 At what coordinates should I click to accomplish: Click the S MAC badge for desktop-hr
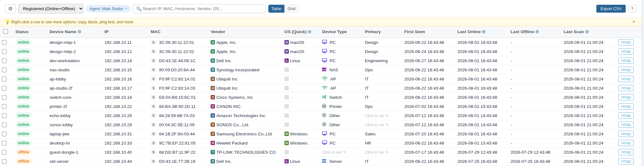click(x=153, y=143)
